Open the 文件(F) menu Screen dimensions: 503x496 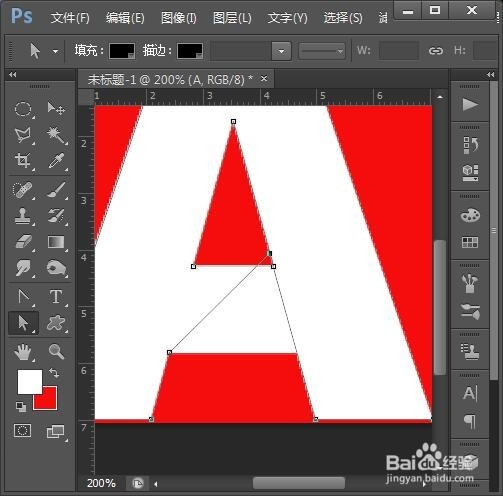tap(70, 18)
